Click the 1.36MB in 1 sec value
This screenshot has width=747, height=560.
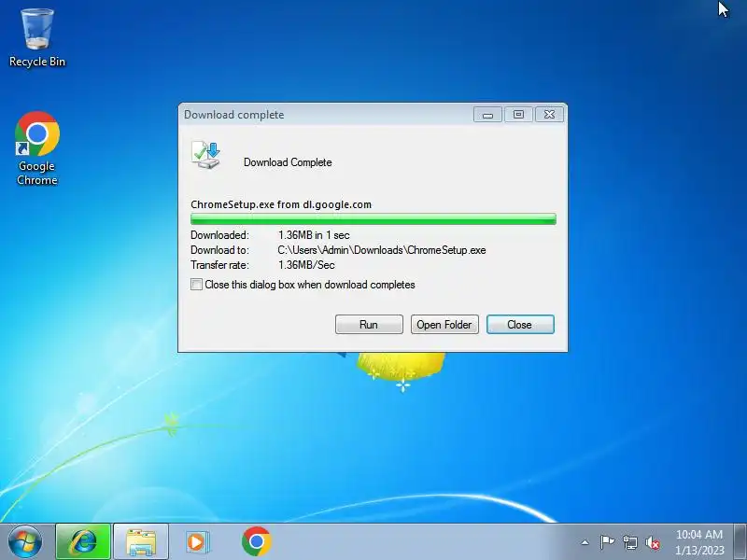tap(314, 235)
